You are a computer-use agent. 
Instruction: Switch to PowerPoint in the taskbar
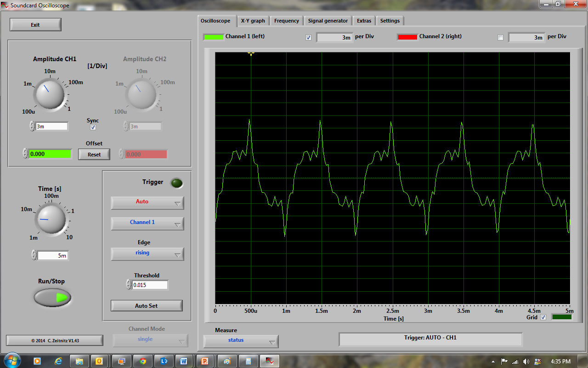[205, 361]
